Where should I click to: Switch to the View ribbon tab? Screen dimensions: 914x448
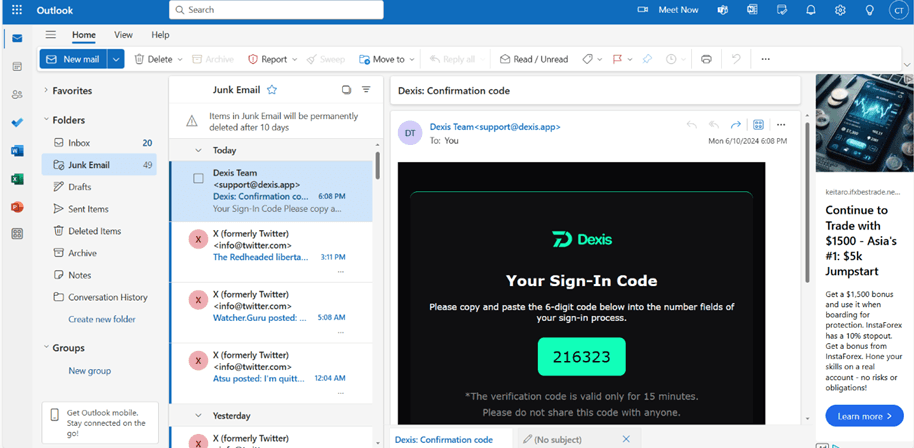[x=124, y=35]
